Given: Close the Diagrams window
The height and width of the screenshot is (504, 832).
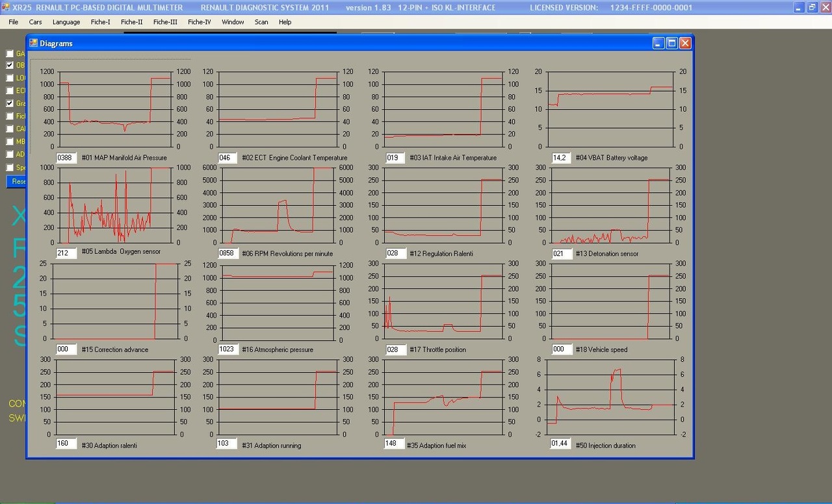Looking at the screenshot, I should click(x=685, y=43).
